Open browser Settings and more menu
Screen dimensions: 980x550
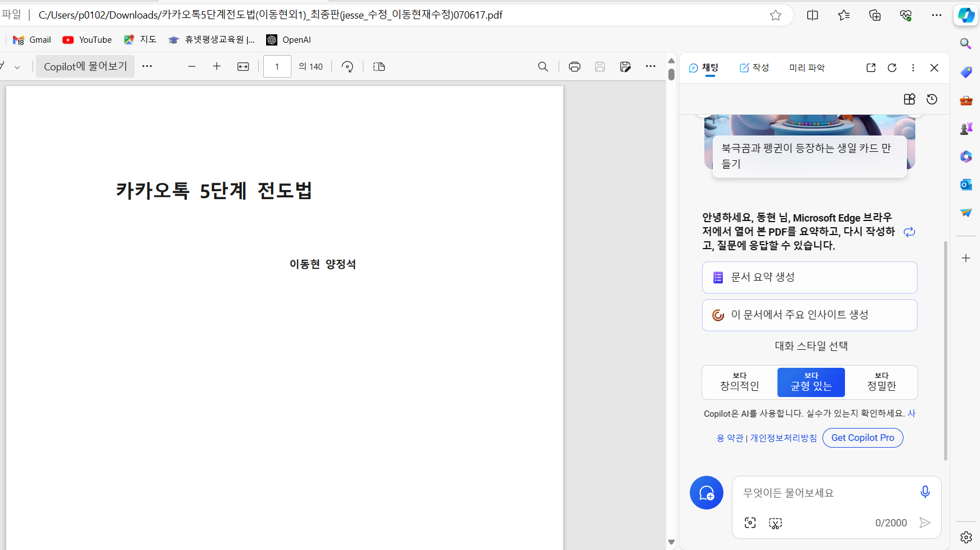tap(937, 15)
